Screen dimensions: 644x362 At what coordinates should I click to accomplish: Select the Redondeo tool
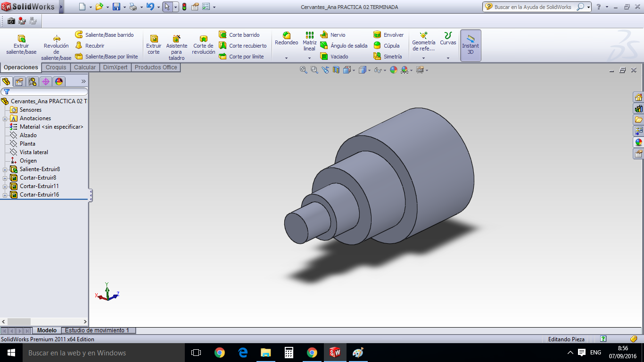286,40
